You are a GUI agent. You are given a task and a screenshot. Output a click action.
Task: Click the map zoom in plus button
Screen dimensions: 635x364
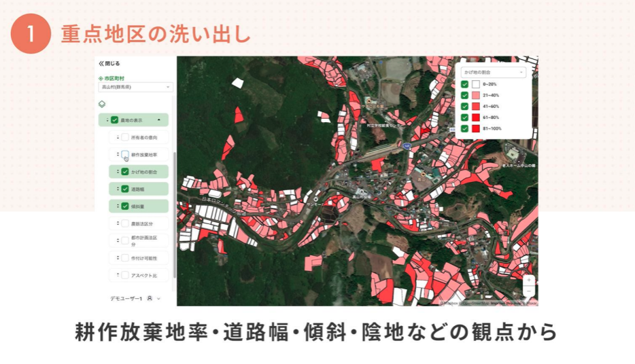coord(529,280)
